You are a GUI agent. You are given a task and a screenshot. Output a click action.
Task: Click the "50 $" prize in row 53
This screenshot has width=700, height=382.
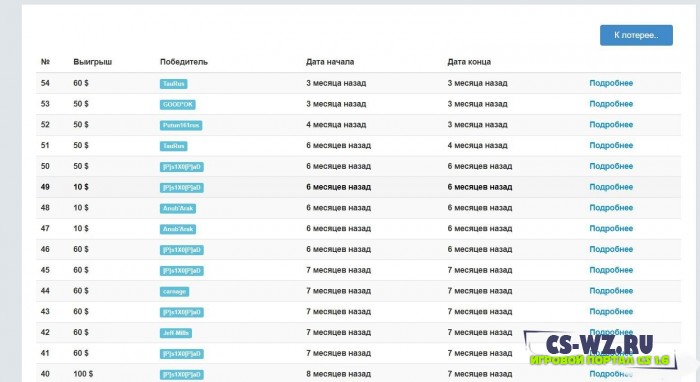pos(81,104)
